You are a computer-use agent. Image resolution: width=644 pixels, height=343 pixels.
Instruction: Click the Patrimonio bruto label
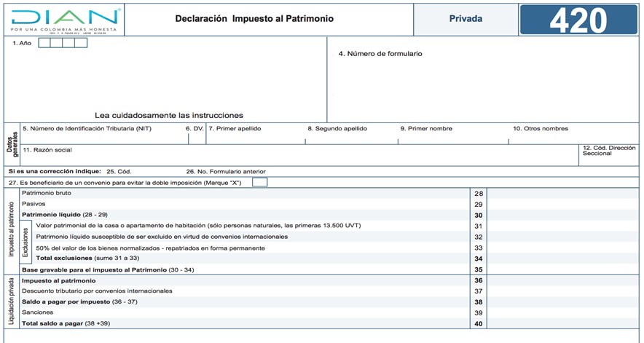click(47, 193)
